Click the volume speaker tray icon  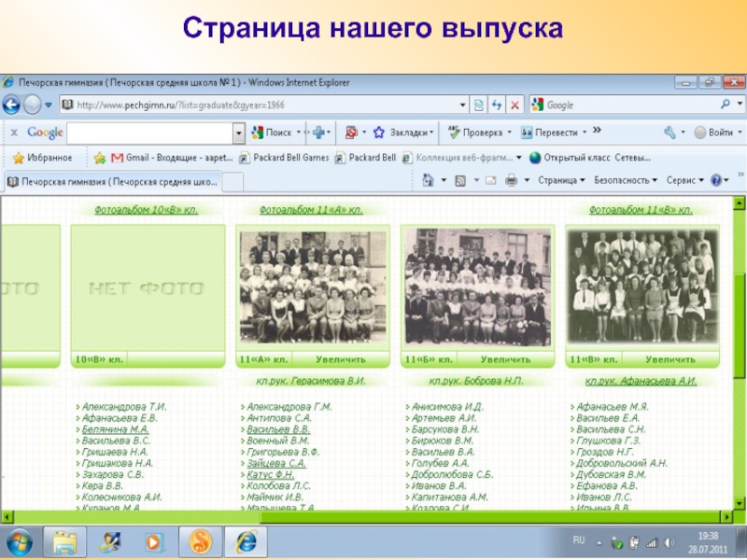(x=666, y=542)
